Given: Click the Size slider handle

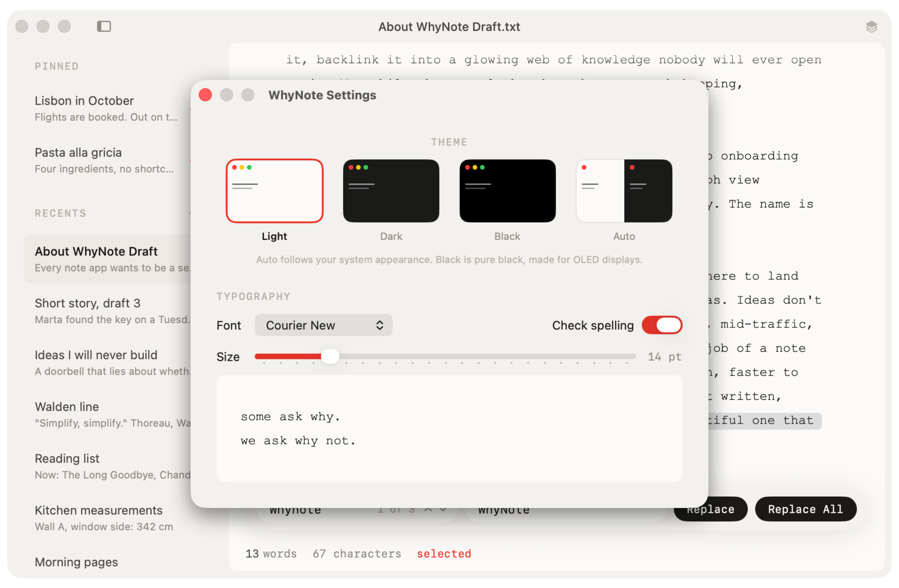Looking at the screenshot, I should [x=330, y=357].
